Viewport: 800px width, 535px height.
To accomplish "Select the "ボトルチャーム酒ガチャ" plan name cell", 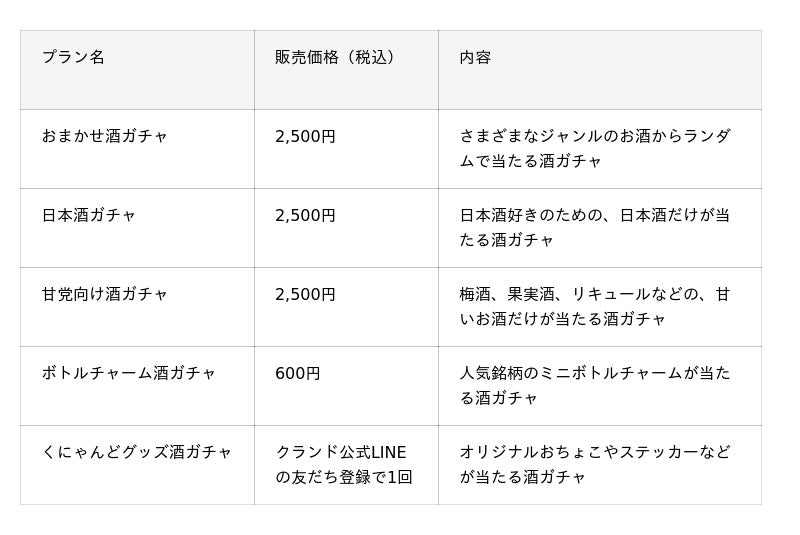I will point(129,373).
